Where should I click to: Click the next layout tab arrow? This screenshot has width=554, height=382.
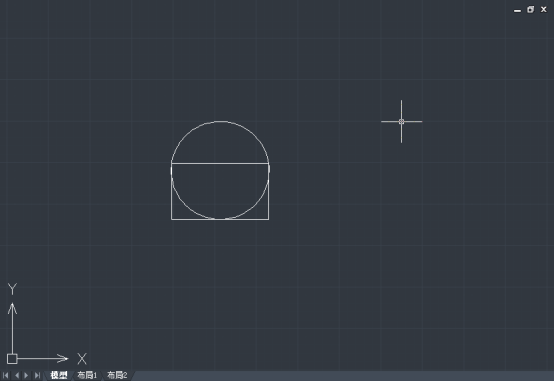(x=26, y=375)
